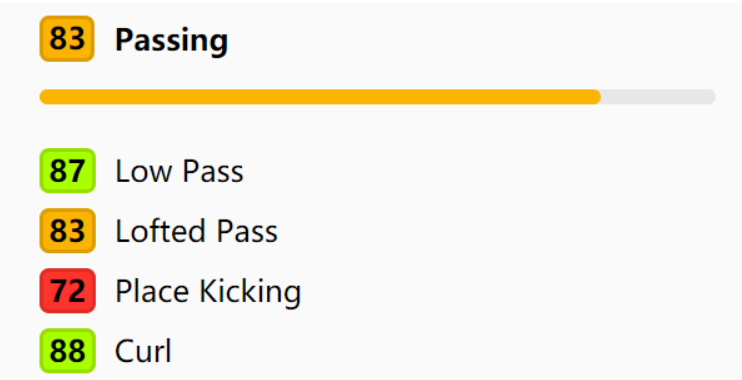Click the left start of Passing progress bar
742x380 pixels.
[x=46, y=97]
